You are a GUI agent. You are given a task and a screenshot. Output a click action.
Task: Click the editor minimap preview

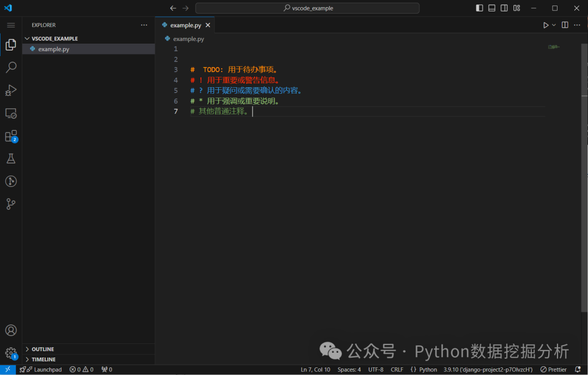pos(554,47)
